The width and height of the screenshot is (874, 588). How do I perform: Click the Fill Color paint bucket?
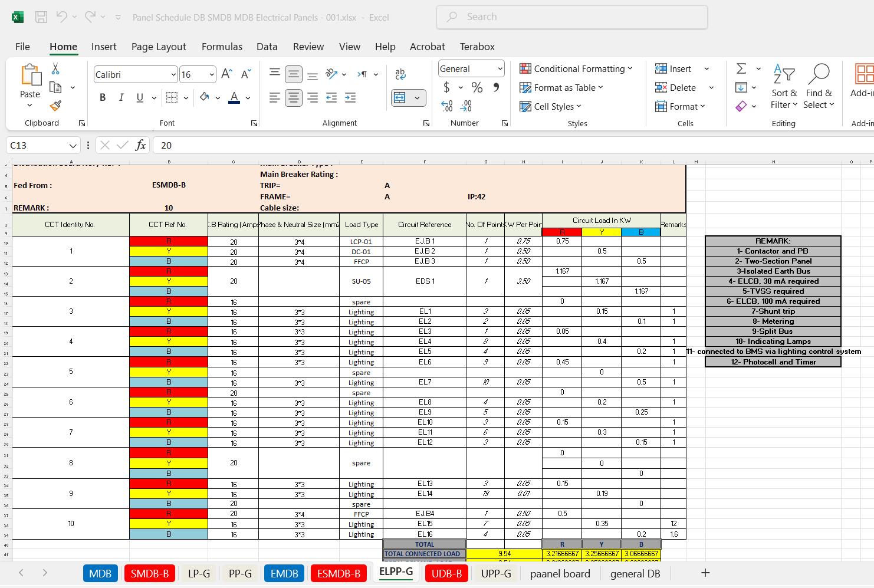(x=204, y=98)
